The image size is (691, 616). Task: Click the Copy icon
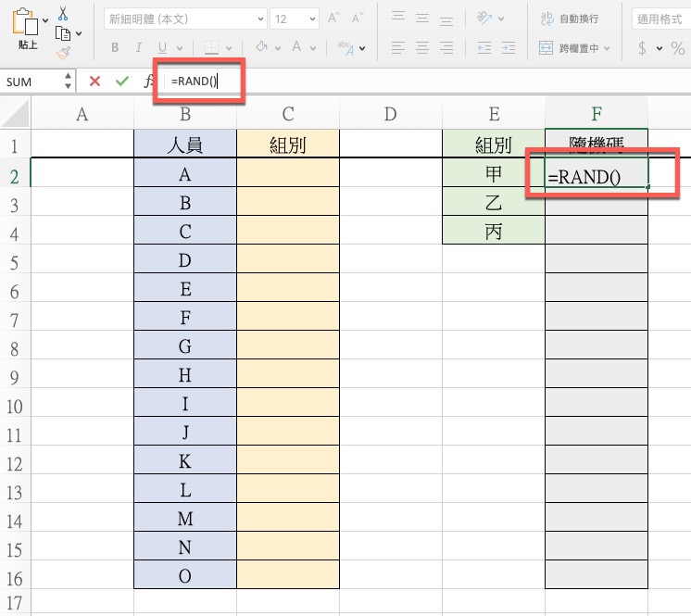[x=63, y=33]
